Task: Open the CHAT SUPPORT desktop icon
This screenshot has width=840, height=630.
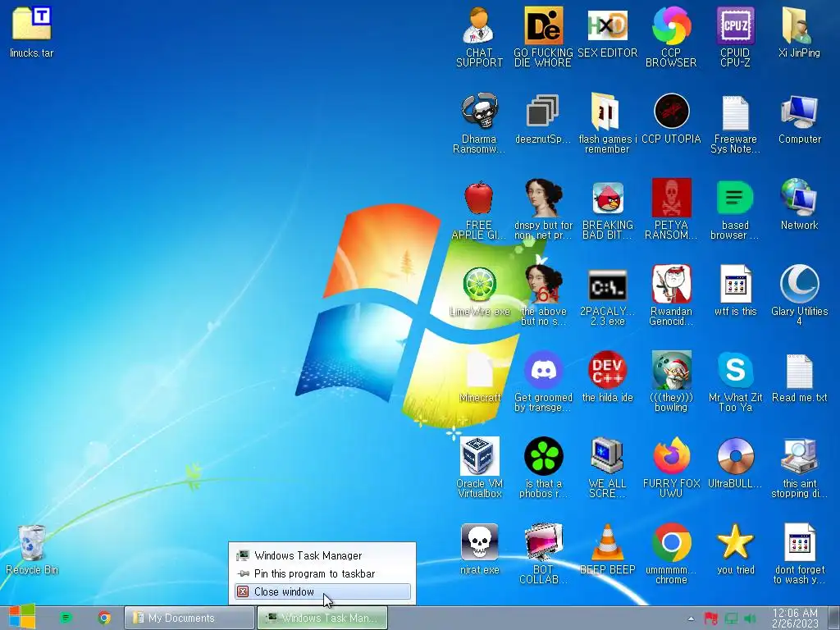Action: point(479,25)
